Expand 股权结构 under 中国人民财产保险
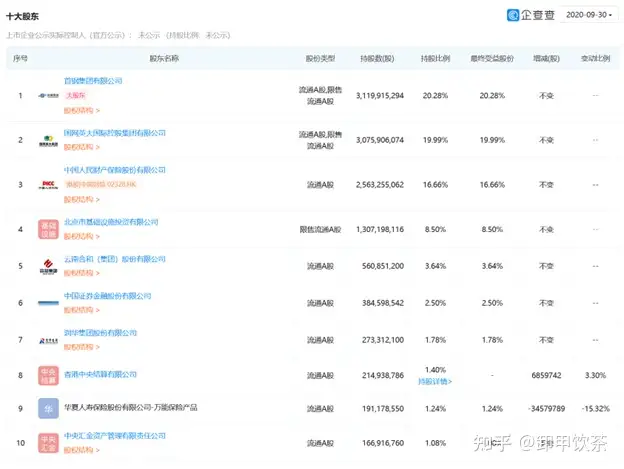The height and width of the screenshot is (469, 624). [82, 199]
